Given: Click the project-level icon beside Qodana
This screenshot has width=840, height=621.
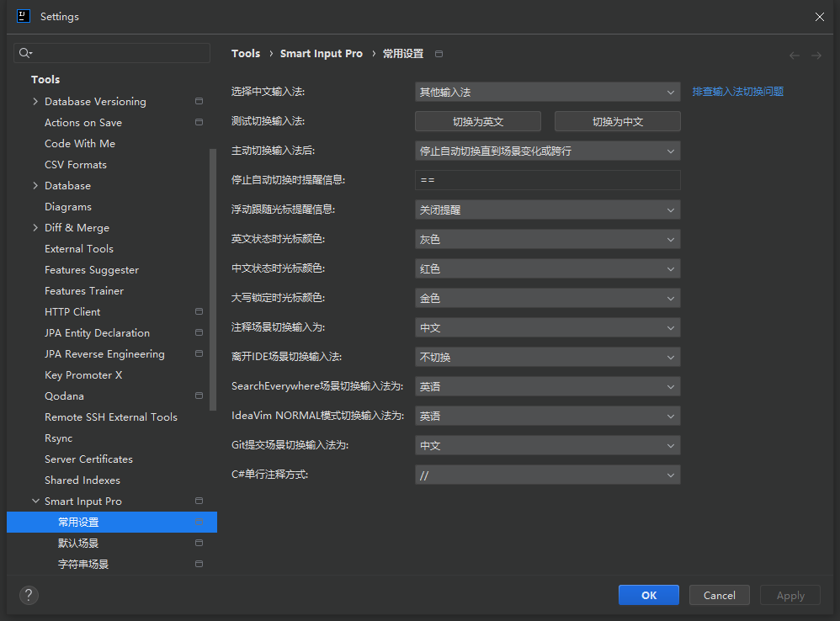Looking at the screenshot, I should point(199,395).
